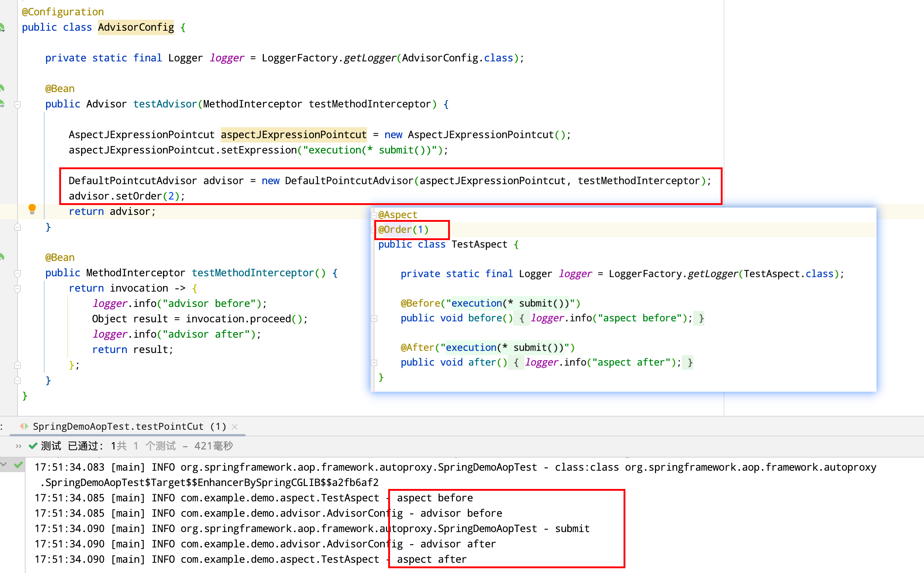Collapse the test tree chevron left of console

click(x=3, y=464)
